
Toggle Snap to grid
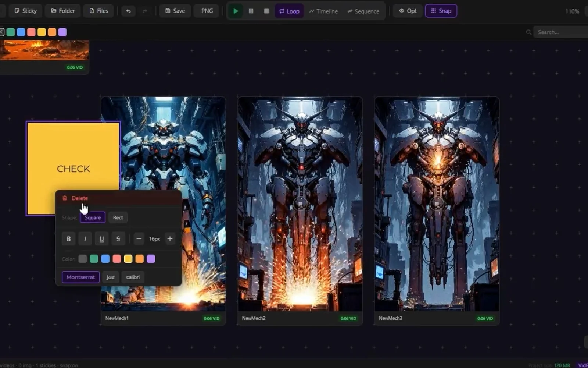pos(441,11)
